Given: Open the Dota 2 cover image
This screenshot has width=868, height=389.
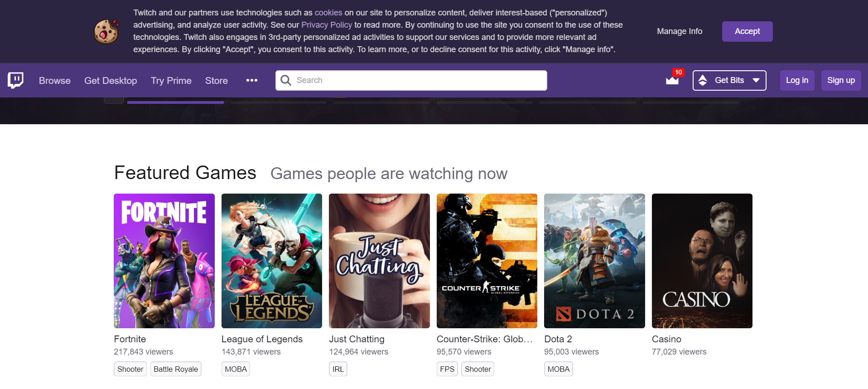Looking at the screenshot, I should coord(594,261).
